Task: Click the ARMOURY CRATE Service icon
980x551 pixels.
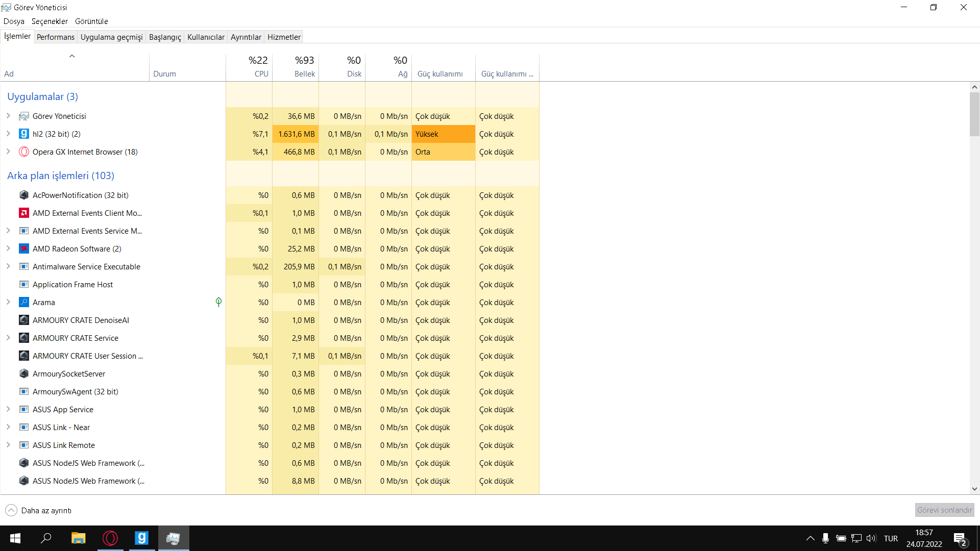Action: [x=24, y=338]
